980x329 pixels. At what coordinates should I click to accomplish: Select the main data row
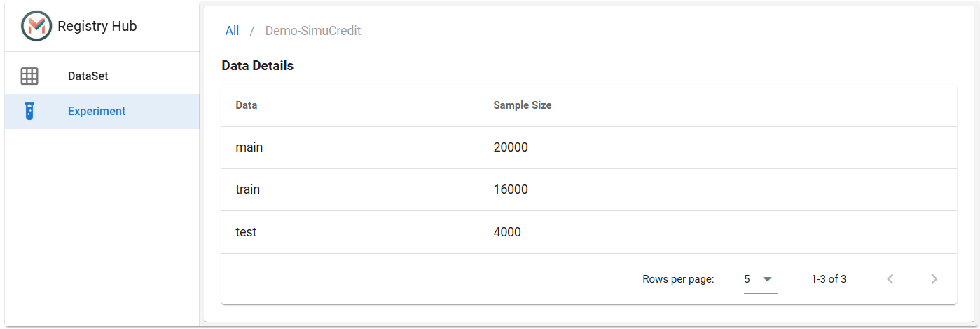tap(589, 147)
